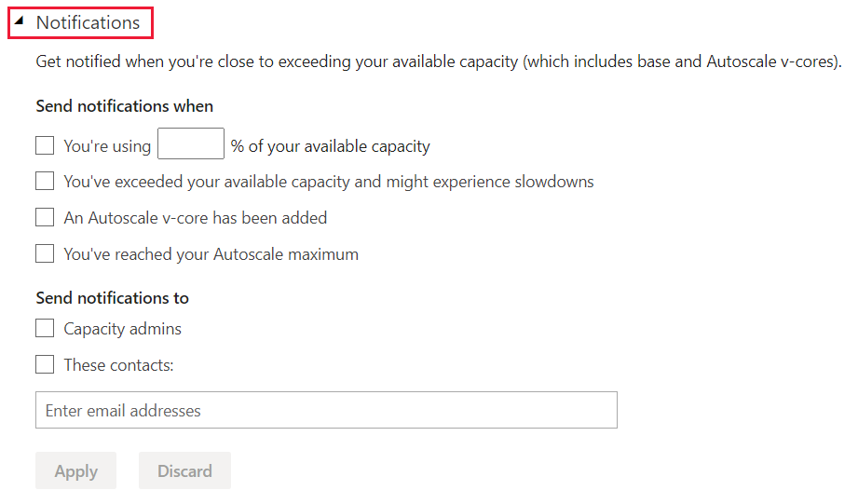The image size is (858, 504).
Task: Click the Notifications header text
Action: pos(88,22)
